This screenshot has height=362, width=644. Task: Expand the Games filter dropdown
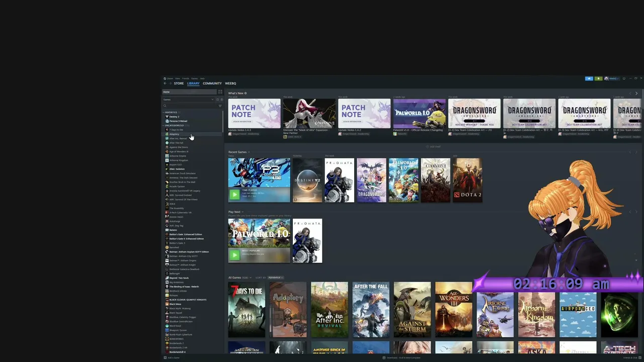(188, 100)
